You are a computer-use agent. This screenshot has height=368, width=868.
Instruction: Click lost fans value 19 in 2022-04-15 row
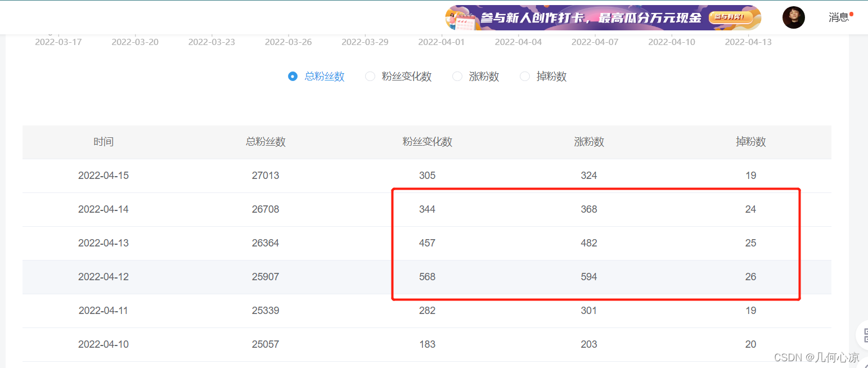[x=751, y=176]
